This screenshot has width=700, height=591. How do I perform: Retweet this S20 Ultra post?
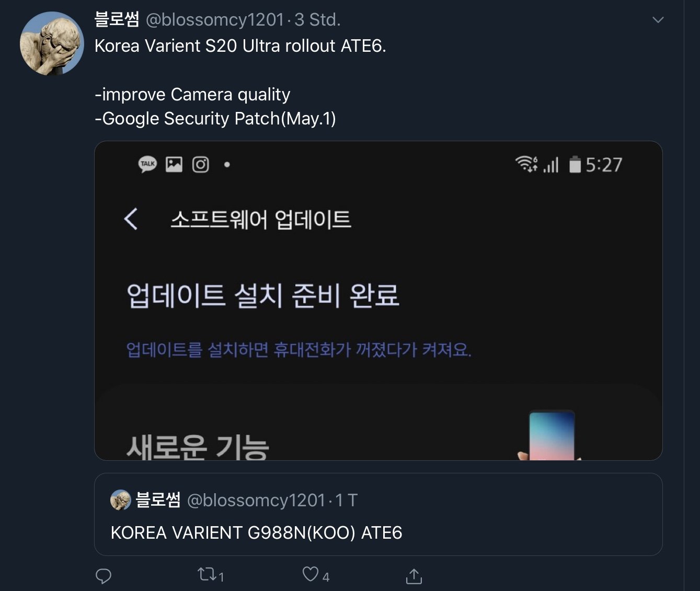click(x=207, y=575)
